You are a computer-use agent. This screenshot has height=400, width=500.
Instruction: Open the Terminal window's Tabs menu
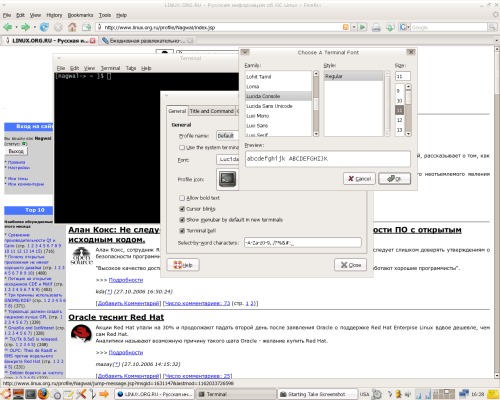[x=131, y=68]
